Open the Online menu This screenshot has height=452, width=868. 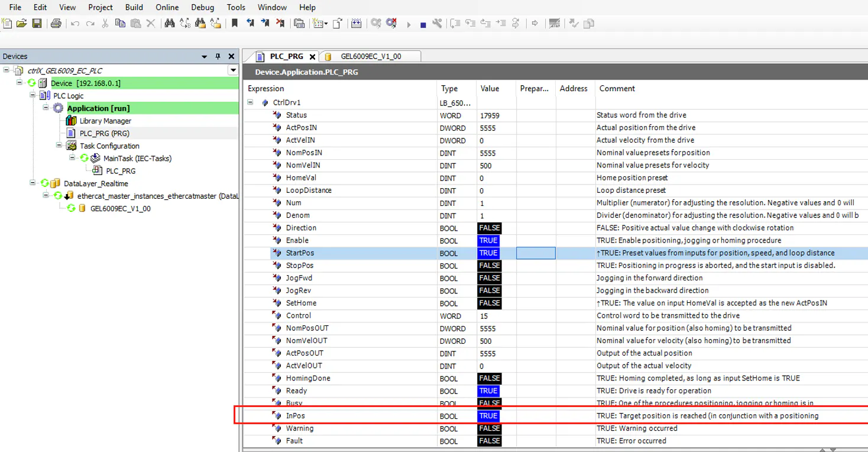coord(167,8)
